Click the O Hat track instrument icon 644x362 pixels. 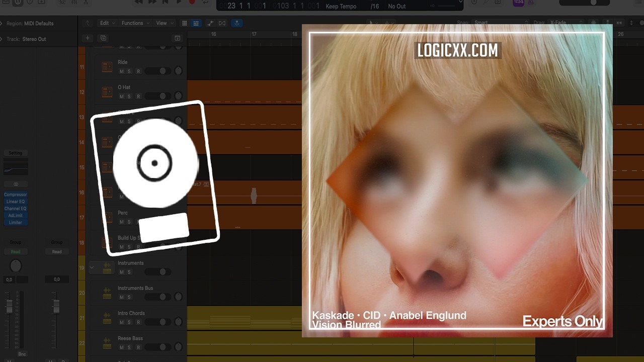(x=107, y=92)
